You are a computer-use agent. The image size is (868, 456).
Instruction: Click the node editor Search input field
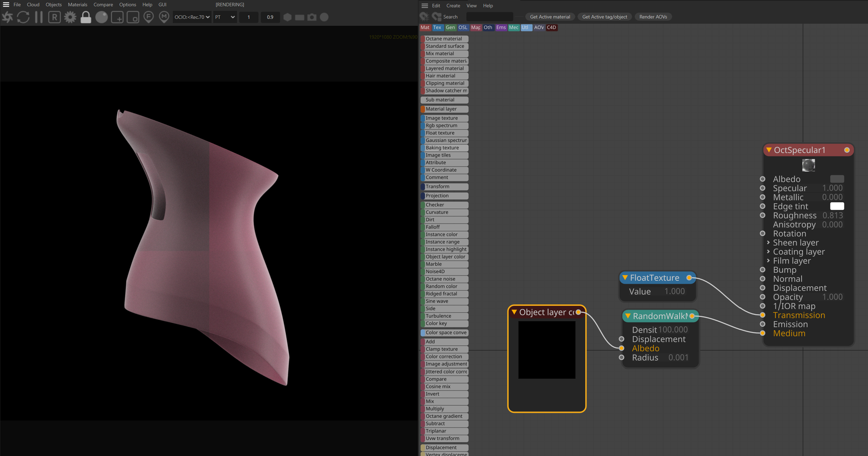(x=489, y=17)
